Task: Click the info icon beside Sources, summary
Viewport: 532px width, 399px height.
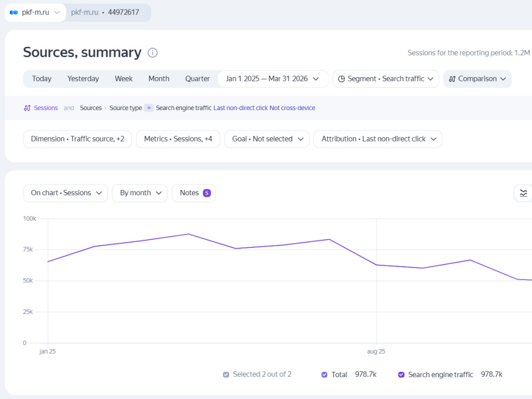Action: click(x=152, y=53)
